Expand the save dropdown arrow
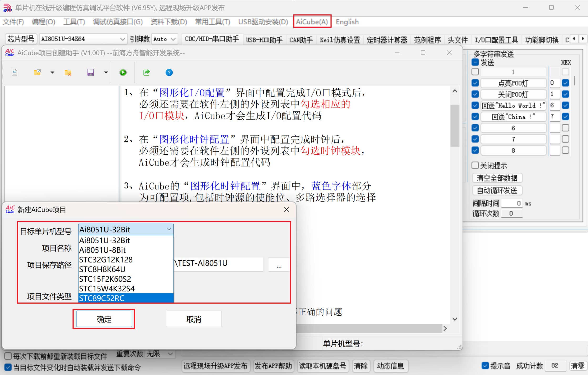Viewport: 588px width, 375px height. click(106, 73)
